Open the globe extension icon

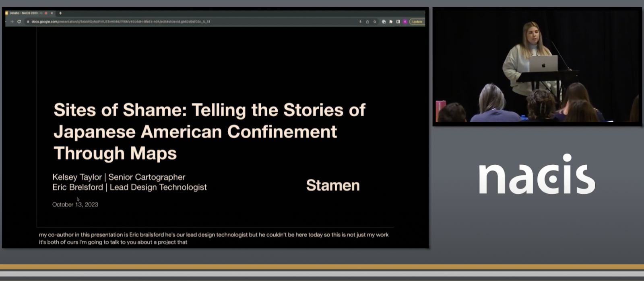point(384,22)
